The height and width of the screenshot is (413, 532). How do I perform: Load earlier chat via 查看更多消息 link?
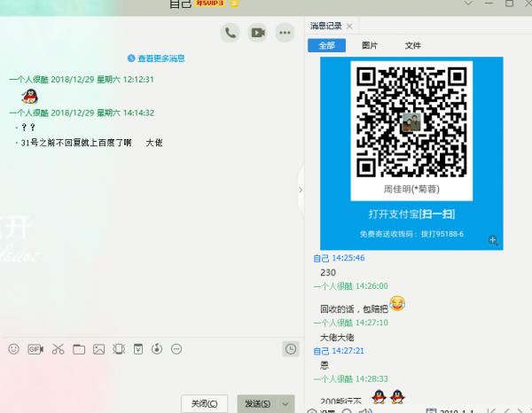[x=161, y=58]
